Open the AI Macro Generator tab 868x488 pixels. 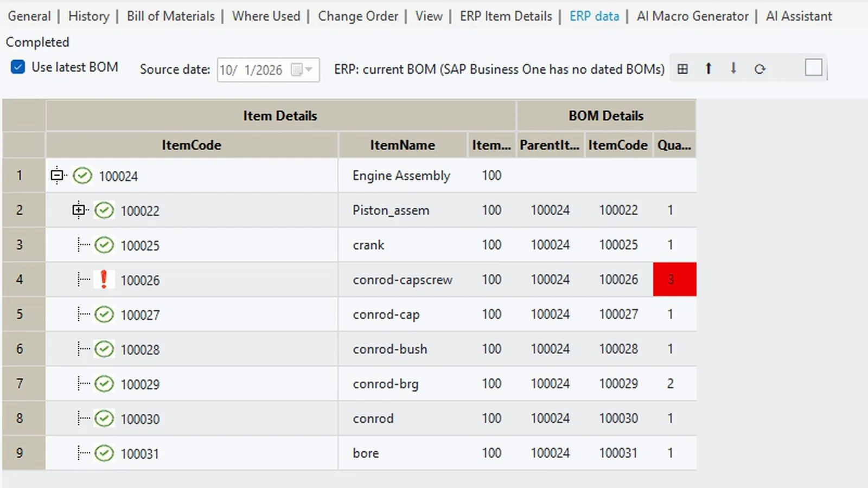tap(693, 16)
